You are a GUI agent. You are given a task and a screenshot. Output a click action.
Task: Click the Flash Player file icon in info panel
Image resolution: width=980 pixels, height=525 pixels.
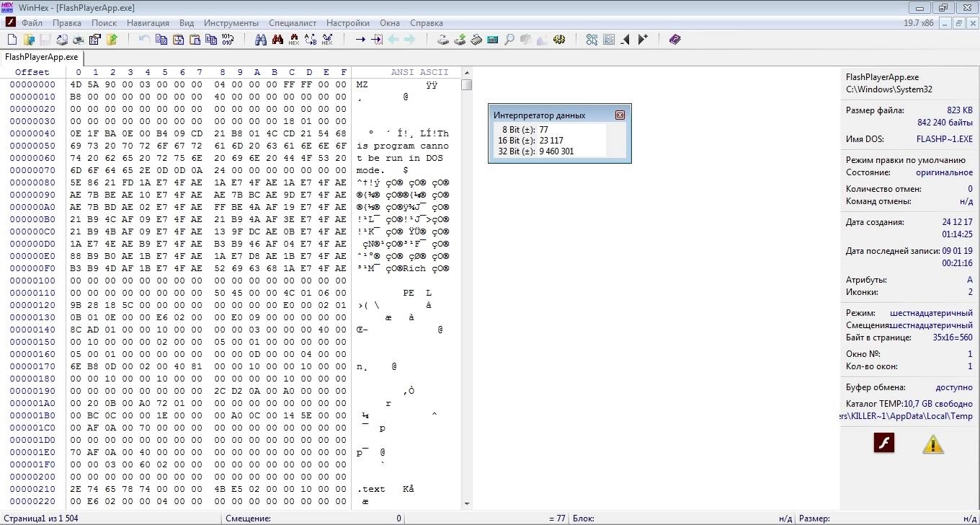click(884, 442)
